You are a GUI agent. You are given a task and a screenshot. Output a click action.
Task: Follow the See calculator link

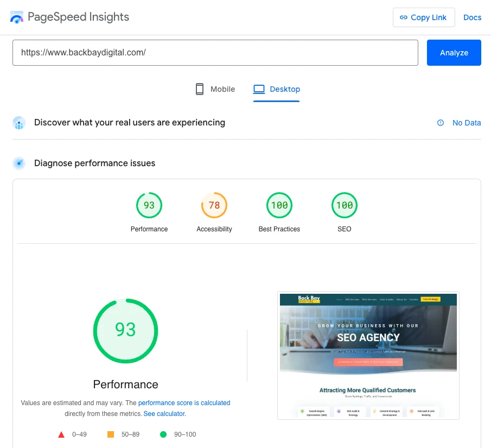click(164, 414)
